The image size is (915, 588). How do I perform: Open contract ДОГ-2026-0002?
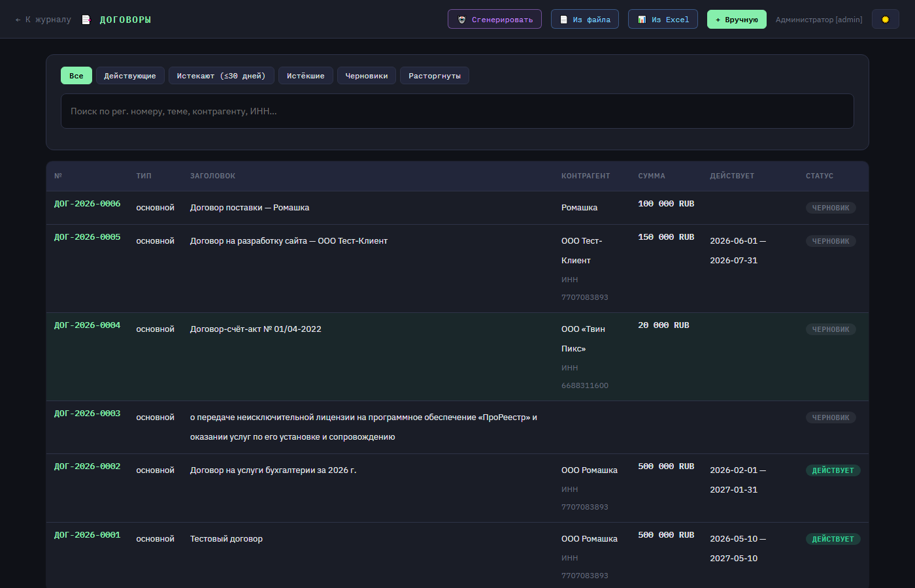[87, 466]
